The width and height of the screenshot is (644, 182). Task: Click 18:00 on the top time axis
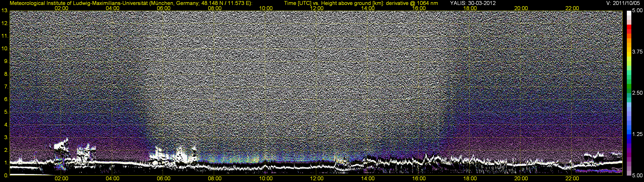click(470, 8)
